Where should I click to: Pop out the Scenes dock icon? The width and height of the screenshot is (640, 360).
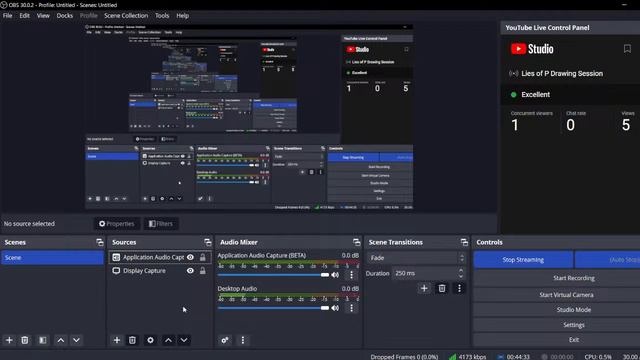pyautogui.click(x=100, y=242)
